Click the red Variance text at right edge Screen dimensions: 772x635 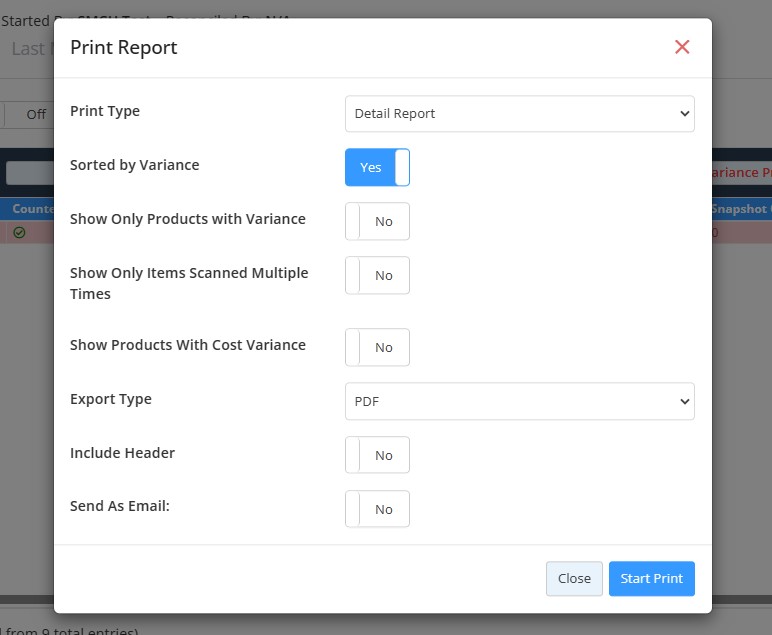(740, 172)
